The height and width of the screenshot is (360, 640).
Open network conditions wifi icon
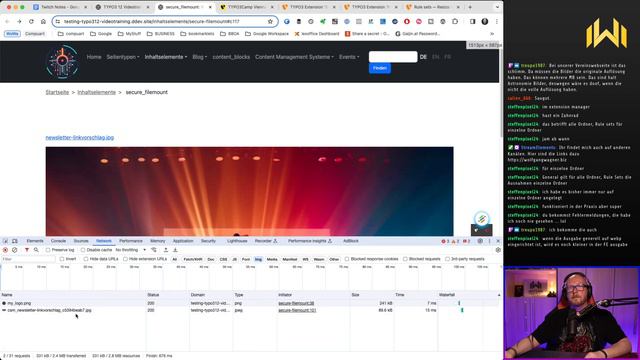154,250
